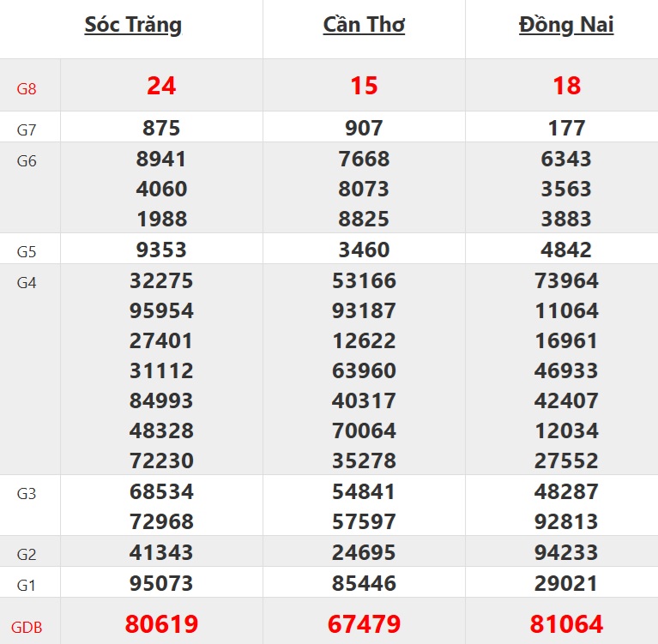Click the G4 row label

[27, 282]
